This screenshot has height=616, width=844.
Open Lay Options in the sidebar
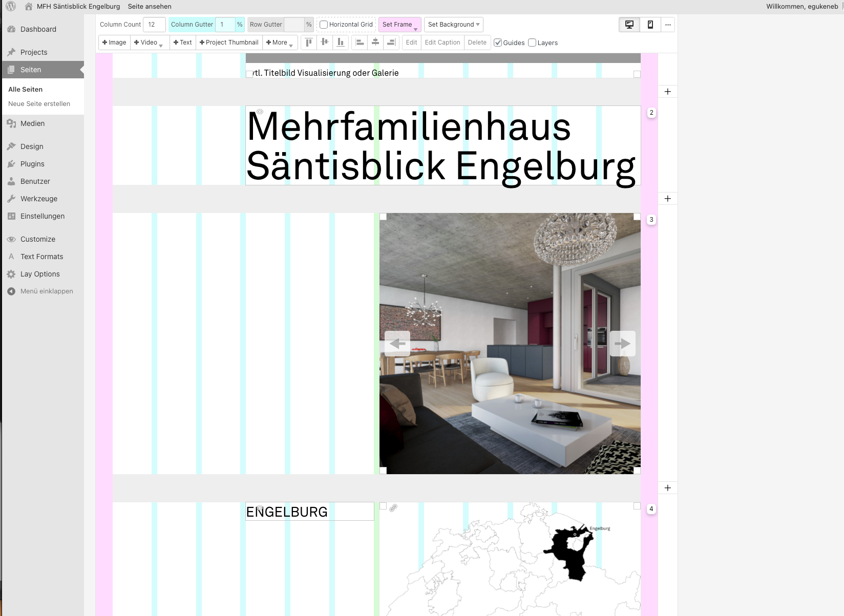[x=40, y=274]
